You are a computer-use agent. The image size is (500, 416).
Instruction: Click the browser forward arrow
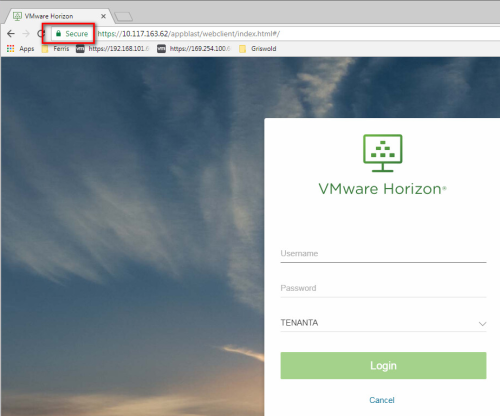(x=26, y=34)
